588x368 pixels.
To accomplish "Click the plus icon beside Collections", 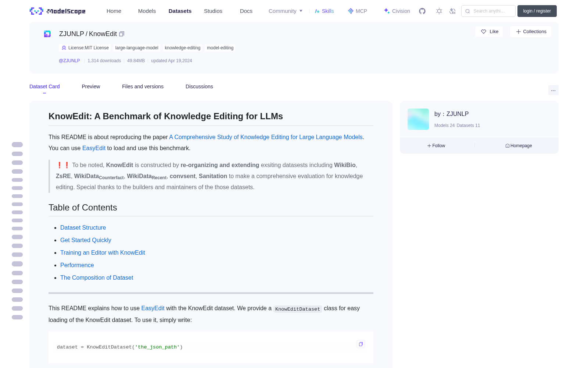I will (519, 32).
